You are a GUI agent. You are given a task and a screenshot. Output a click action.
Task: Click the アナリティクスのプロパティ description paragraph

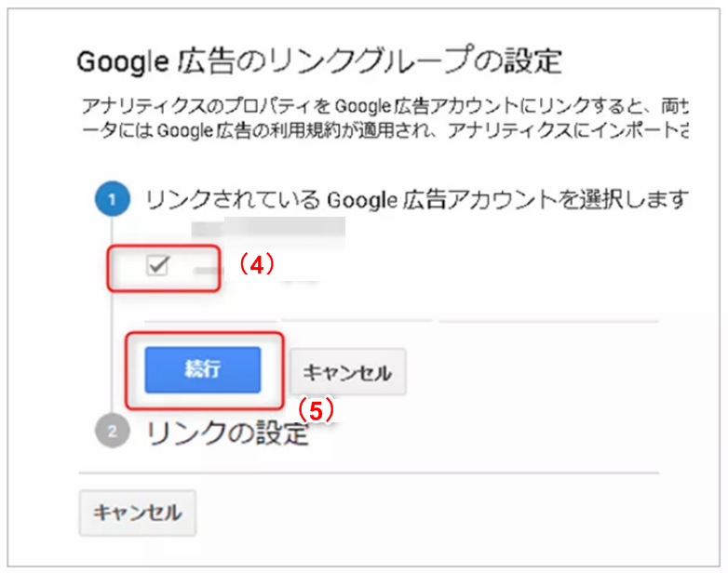click(x=385, y=118)
